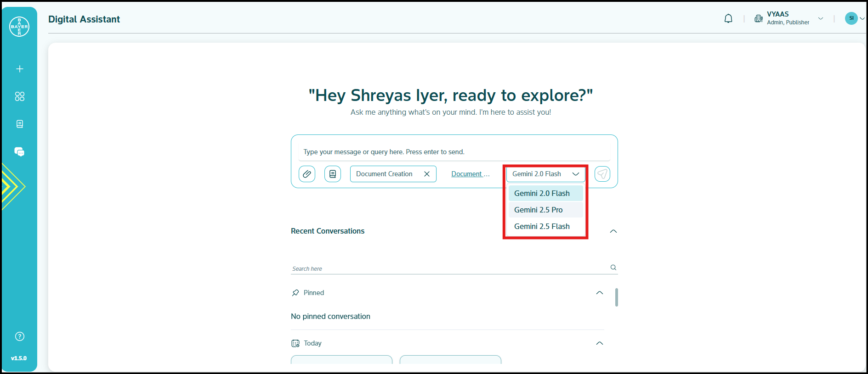Open the underlined Document link

click(470, 174)
